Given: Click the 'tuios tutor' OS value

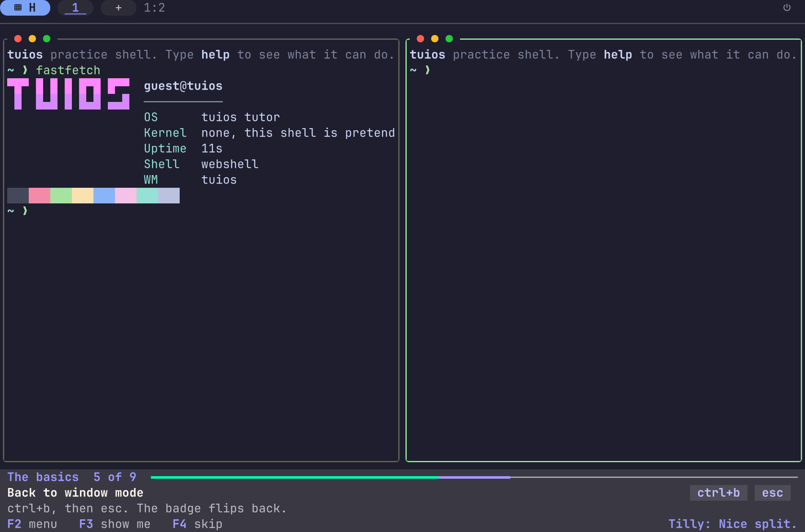Looking at the screenshot, I should click(x=241, y=117).
